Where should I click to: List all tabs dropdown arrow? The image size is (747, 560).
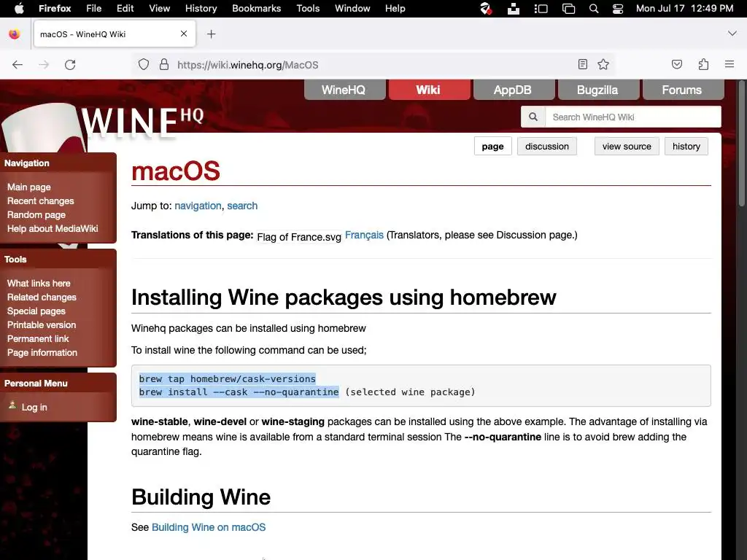point(732,34)
